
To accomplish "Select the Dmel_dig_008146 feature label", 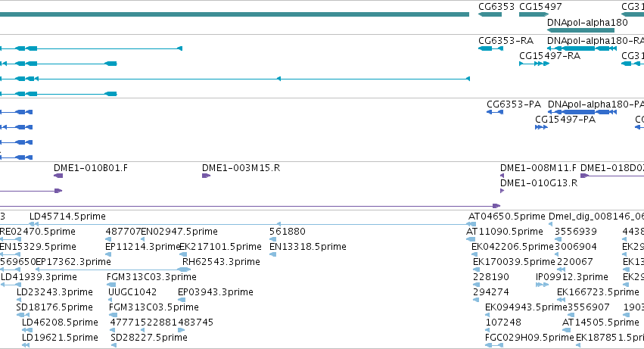I will (x=596, y=217).
